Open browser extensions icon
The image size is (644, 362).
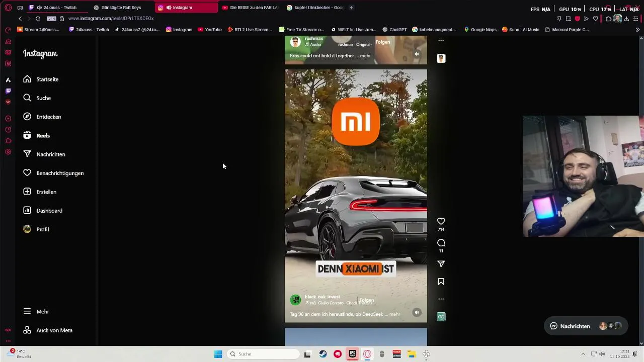click(608, 19)
